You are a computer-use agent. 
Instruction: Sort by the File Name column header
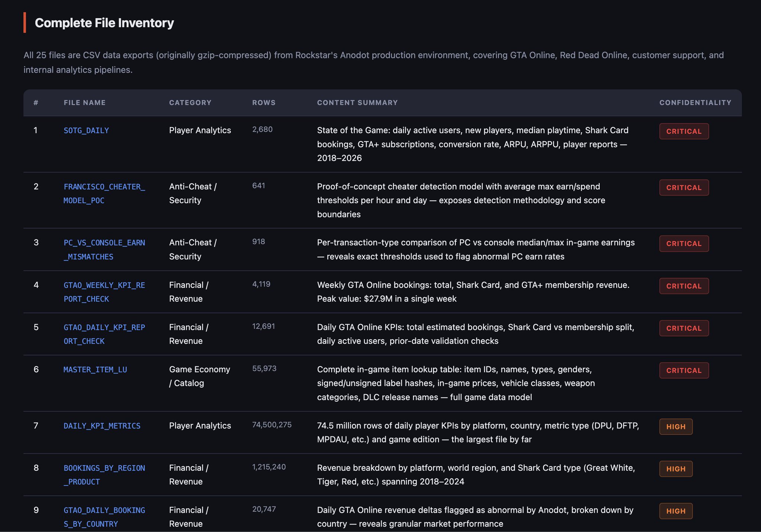click(x=85, y=103)
